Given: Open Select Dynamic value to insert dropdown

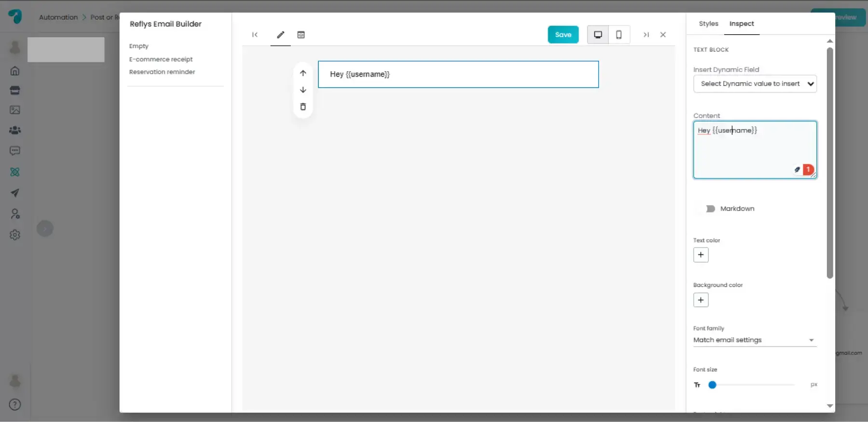Looking at the screenshot, I should [755, 84].
